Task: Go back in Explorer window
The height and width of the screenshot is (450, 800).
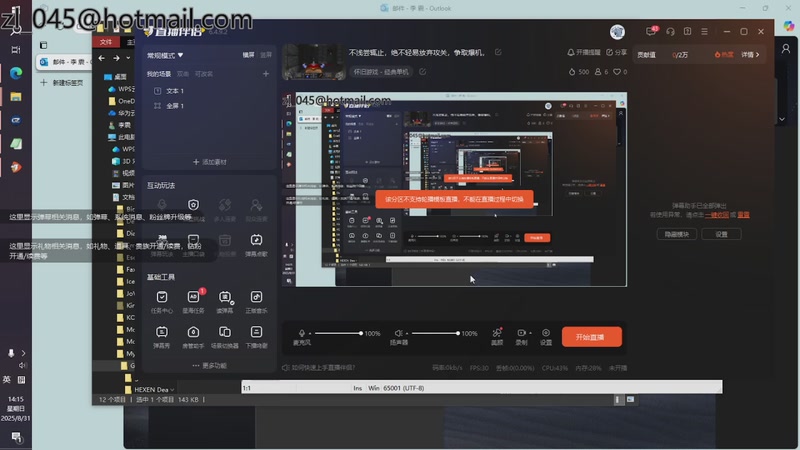Action: (102, 58)
